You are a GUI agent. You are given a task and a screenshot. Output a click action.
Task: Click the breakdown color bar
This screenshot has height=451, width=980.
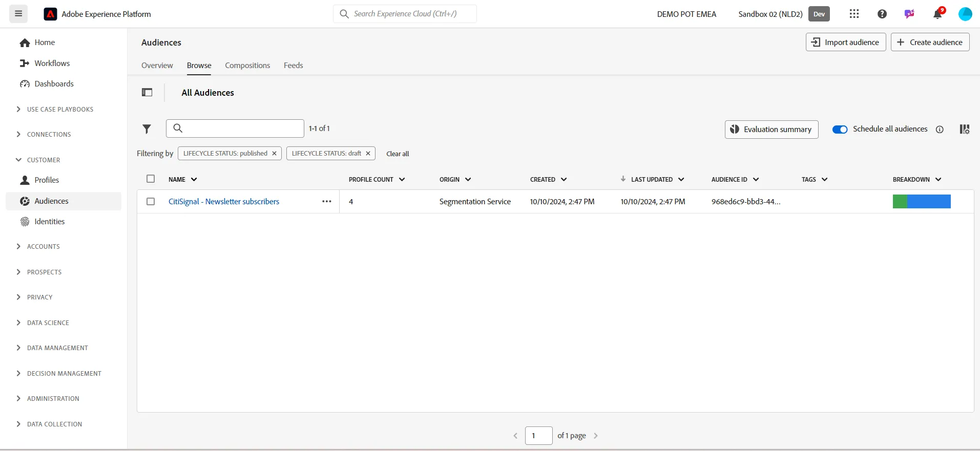(922, 201)
